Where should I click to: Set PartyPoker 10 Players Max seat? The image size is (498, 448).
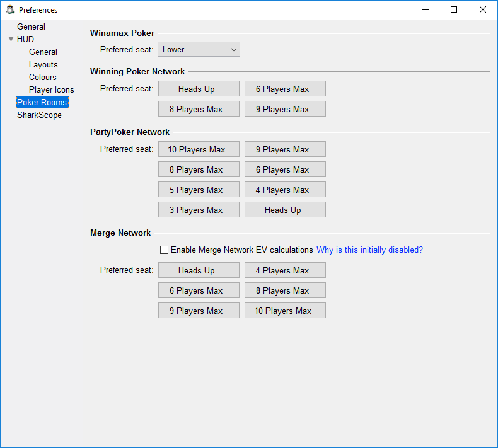pyautogui.click(x=199, y=149)
